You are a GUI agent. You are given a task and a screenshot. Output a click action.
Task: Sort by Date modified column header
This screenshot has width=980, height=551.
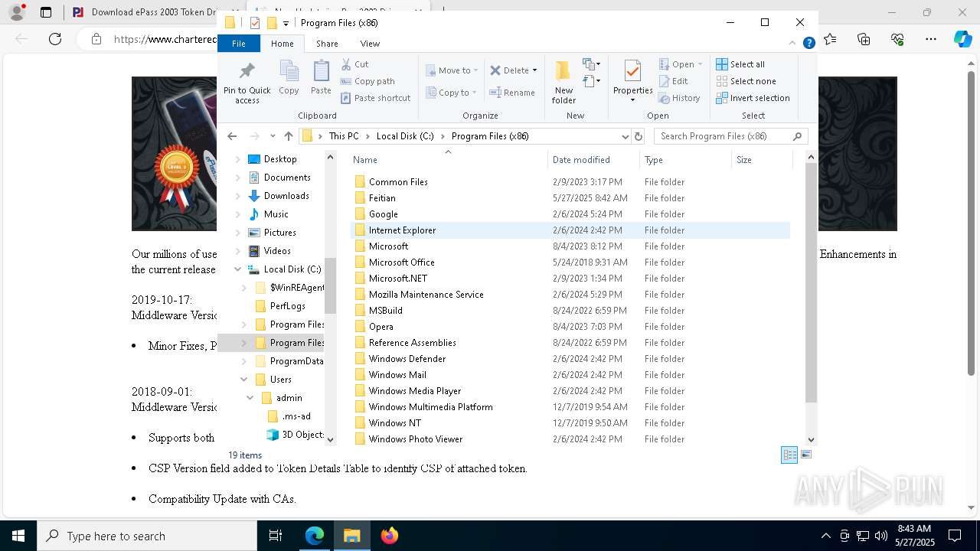tap(593, 160)
